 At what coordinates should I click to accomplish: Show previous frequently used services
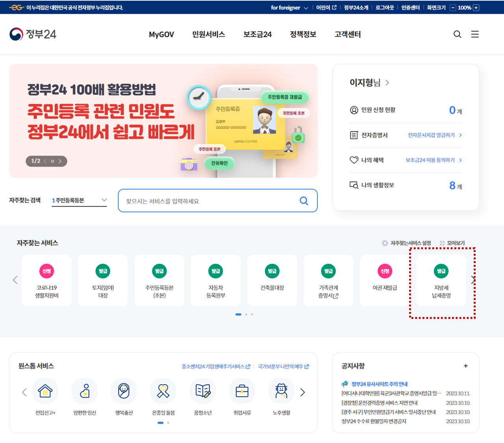coord(15,280)
